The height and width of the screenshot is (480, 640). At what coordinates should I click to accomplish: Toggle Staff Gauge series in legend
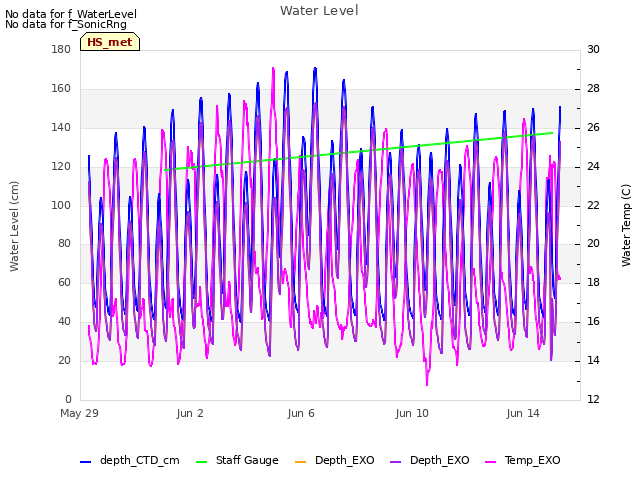[x=237, y=460]
